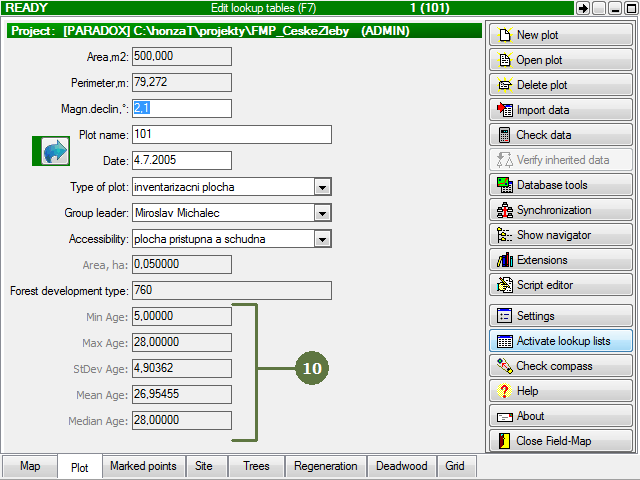640x480 pixels.
Task: Click the Import data icon
Action: point(505,110)
